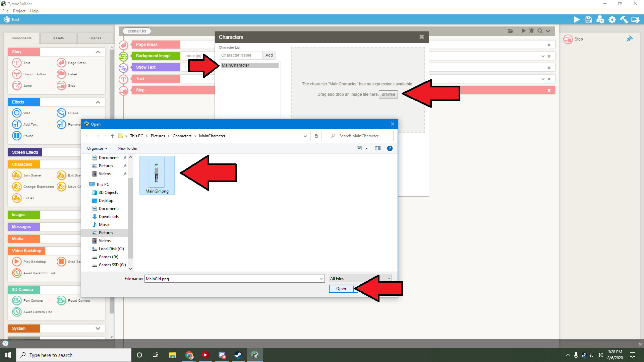The width and height of the screenshot is (644, 362).
Task: Click the Save project icon
Action: (x=588, y=20)
